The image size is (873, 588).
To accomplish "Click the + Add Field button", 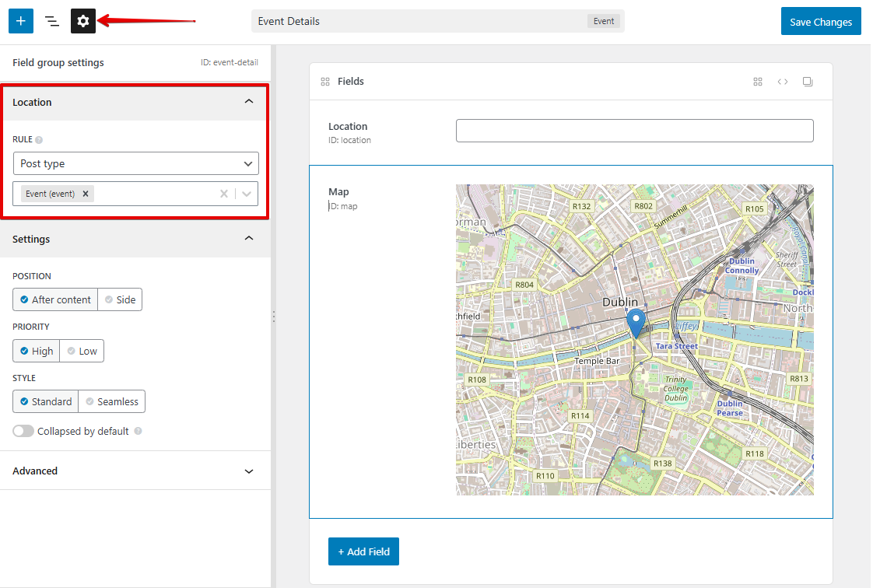I will click(x=363, y=551).
